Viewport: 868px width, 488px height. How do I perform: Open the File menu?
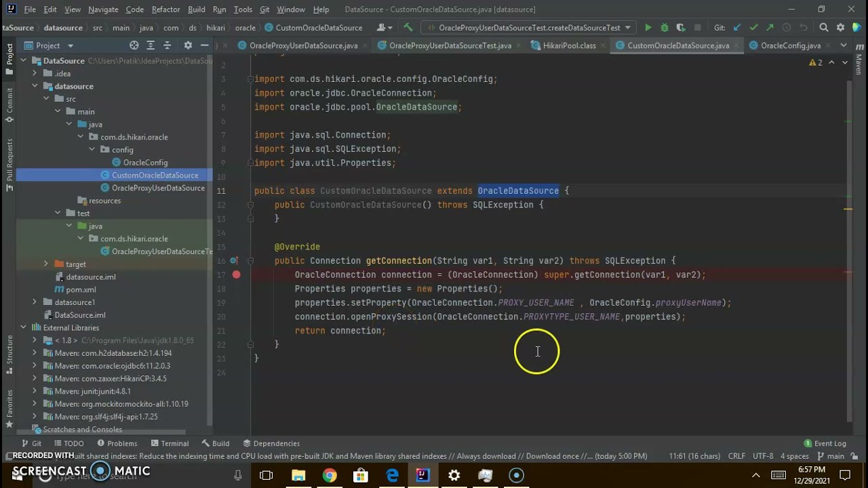(x=30, y=9)
